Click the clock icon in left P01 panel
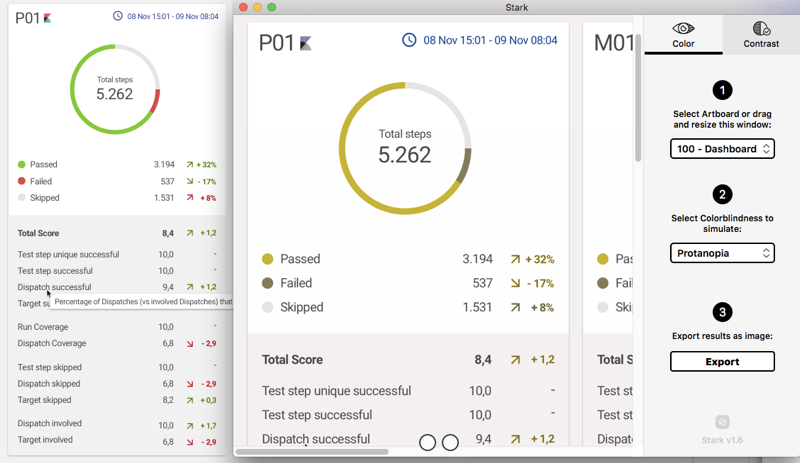800x463 pixels. [118, 16]
